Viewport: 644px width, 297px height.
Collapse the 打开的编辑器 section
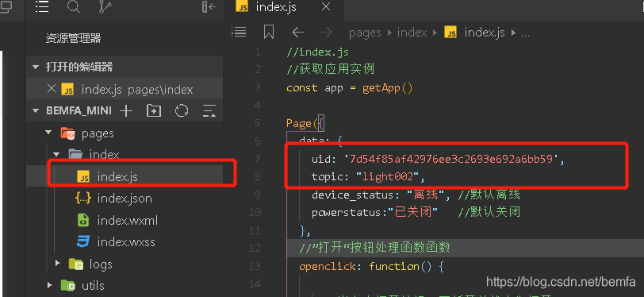(36, 67)
